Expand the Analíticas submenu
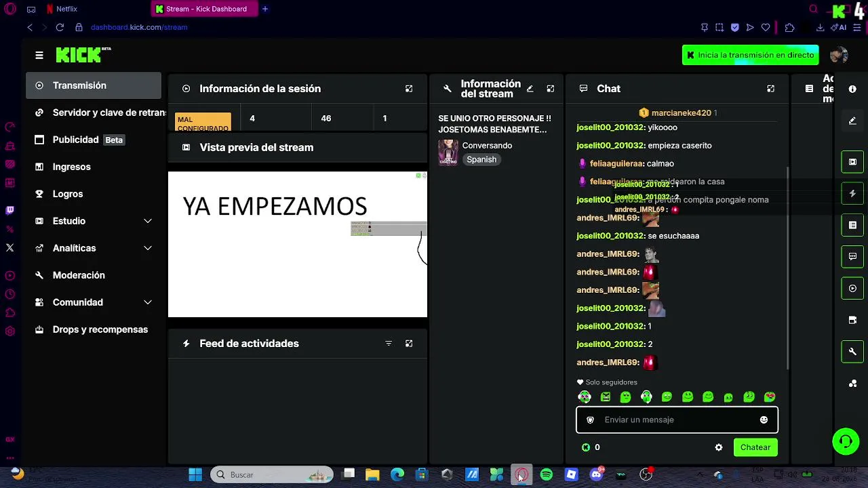 (x=94, y=248)
